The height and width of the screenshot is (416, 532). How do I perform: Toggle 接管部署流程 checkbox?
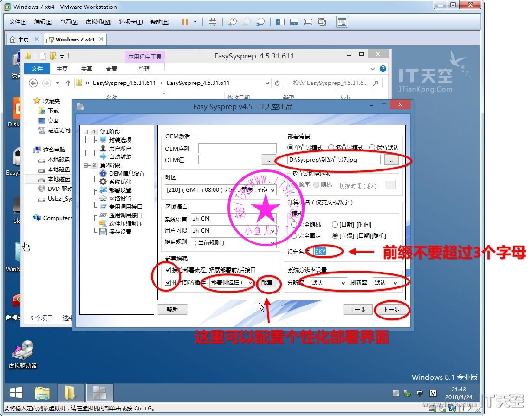point(168,270)
